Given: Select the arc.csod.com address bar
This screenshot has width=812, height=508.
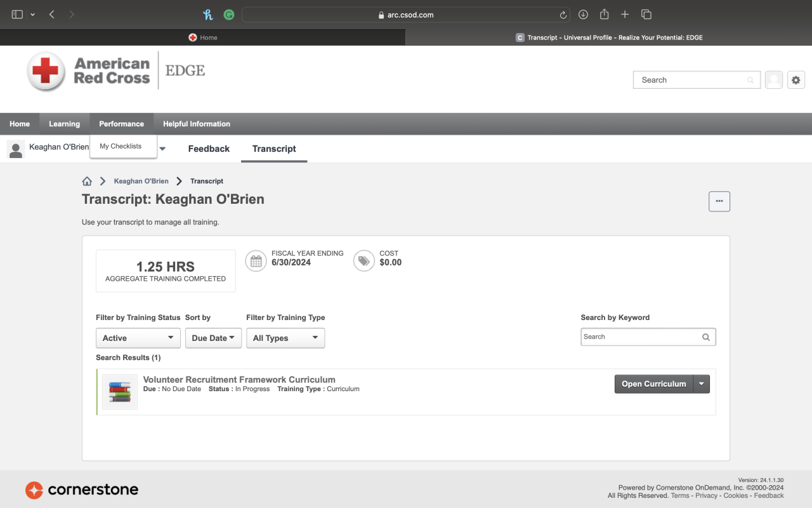Looking at the screenshot, I should tap(406, 15).
